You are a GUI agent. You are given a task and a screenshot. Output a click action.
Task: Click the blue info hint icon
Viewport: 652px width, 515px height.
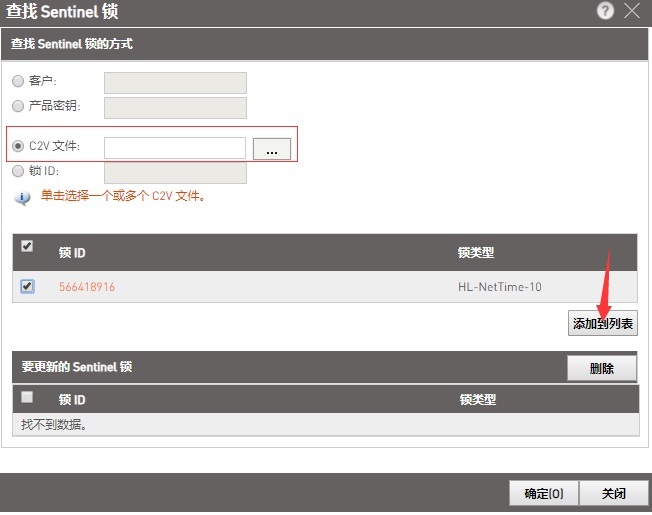point(22,198)
